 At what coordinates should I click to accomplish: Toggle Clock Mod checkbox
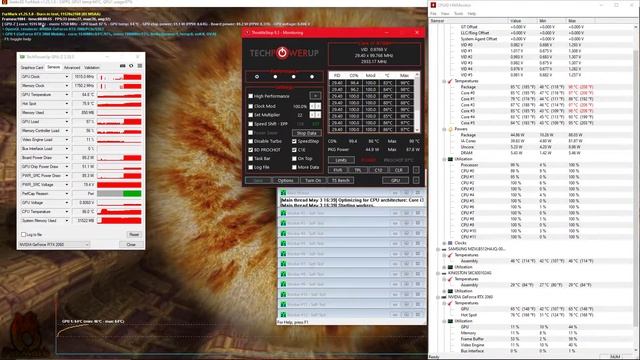(x=251, y=106)
